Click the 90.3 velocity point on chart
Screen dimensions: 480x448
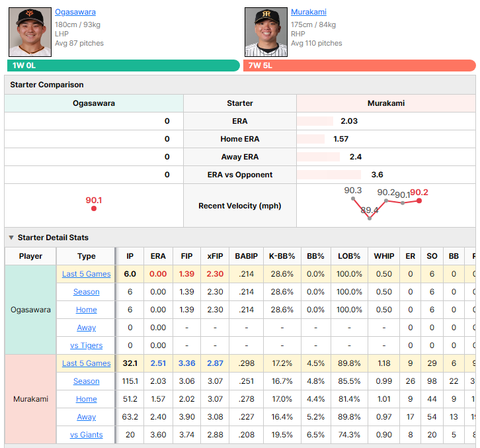353,199
